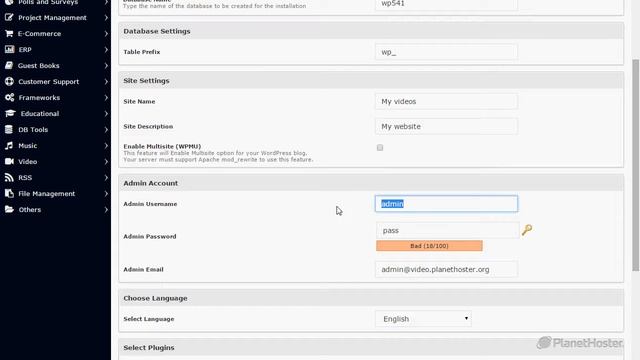
Task: Open the RSS category label
Action: tap(25, 178)
